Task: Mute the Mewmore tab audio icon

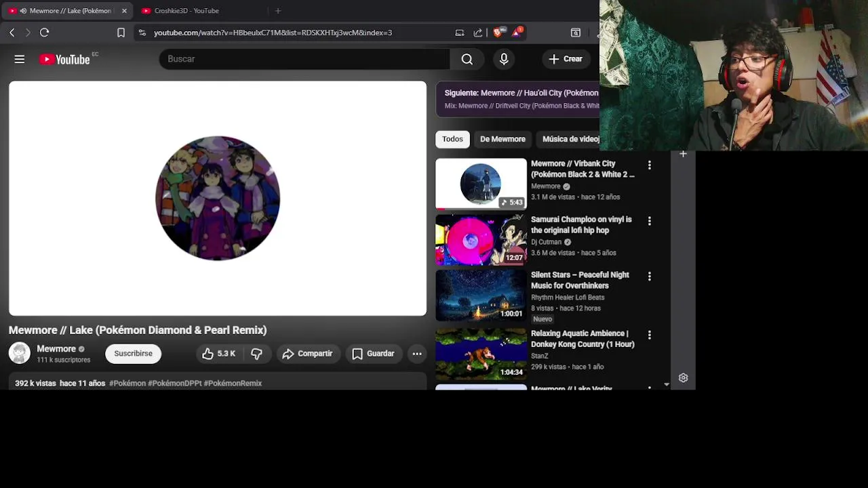Action: click(23, 11)
